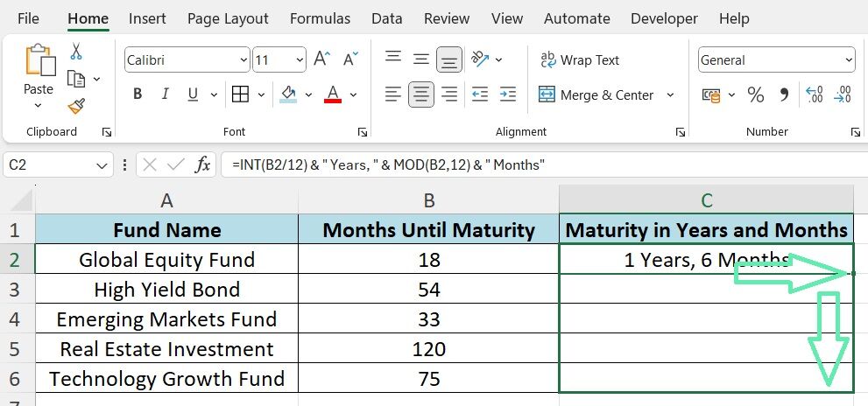This screenshot has height=406, width=868.
Task: Click the Cancel X in formula bar
Action: tap(150, 164)
